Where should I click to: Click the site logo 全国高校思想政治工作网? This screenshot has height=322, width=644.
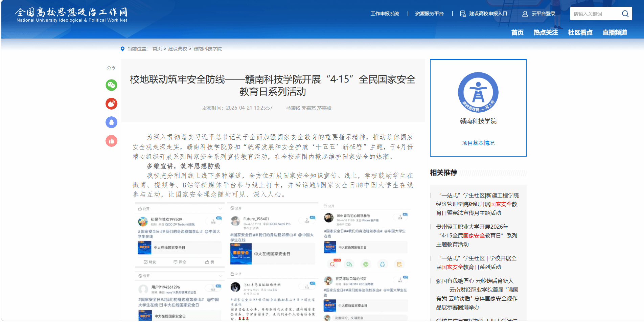tap(72, 15)
